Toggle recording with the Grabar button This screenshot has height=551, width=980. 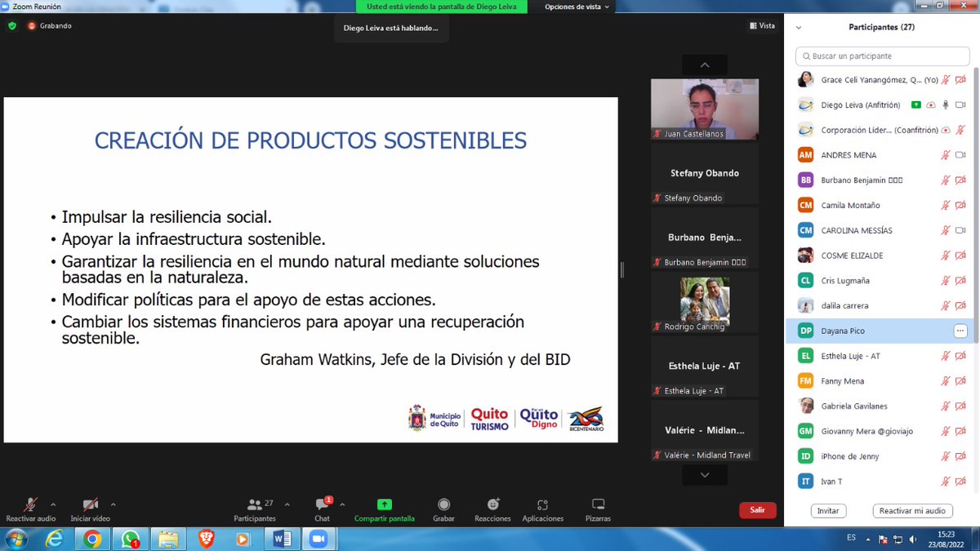tap(443, 510)
